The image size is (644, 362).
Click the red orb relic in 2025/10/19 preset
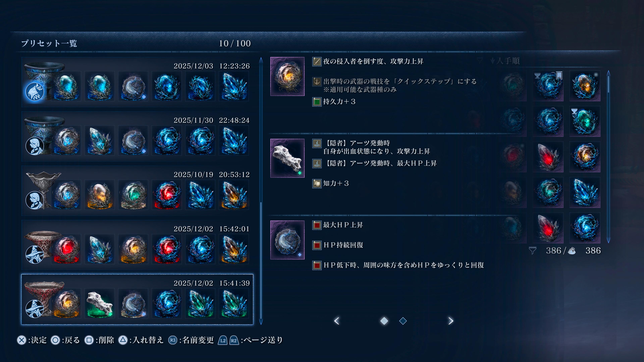[x=167, y=195]
